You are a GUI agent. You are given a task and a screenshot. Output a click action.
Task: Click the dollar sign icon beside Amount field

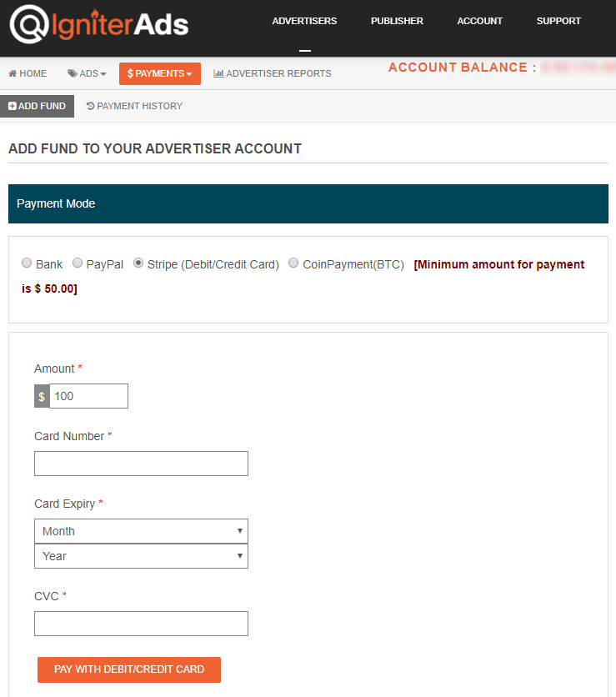coord(42,396)
